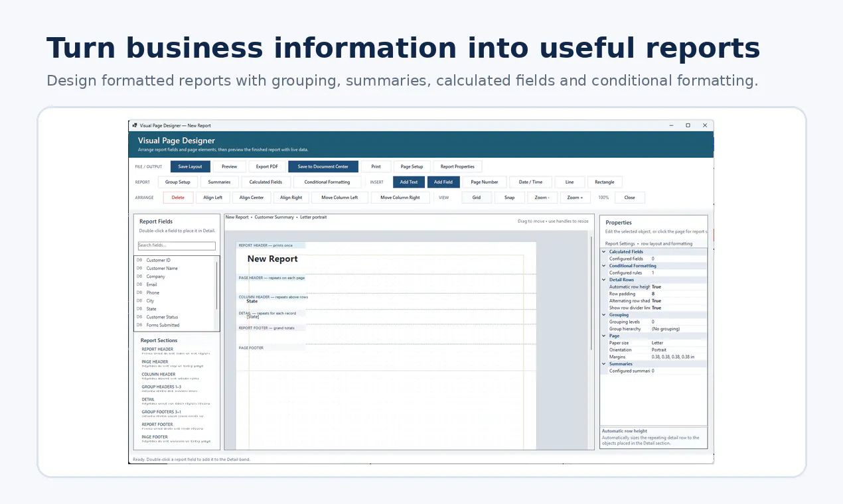Toggle the Grid view button
Screen dimensions: 843x504
point(477,198)
